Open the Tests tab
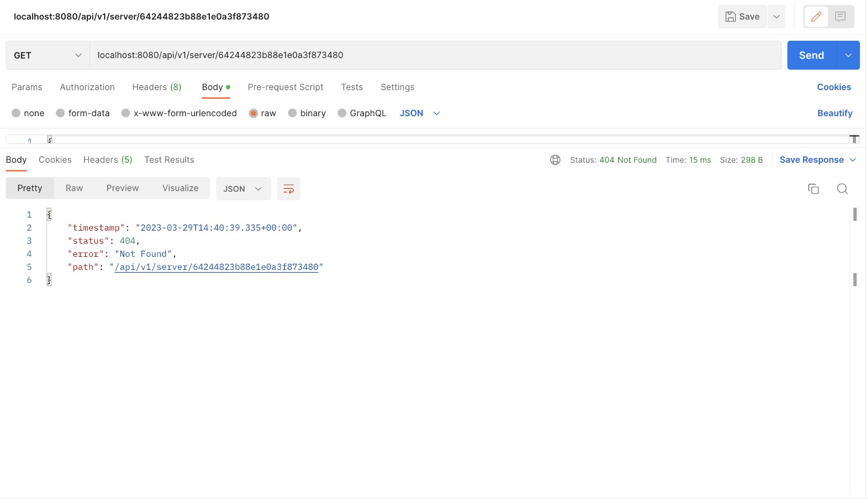868x499 pixels. [352, 87]
